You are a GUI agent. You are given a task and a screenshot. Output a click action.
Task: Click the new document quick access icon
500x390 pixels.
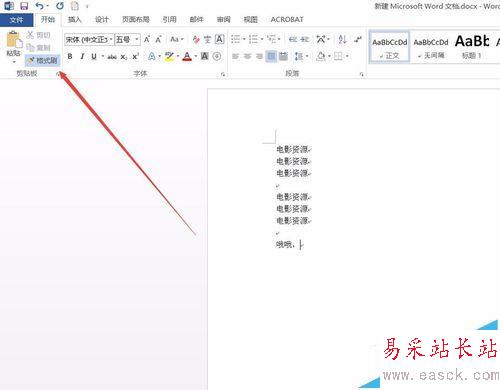pos(75,6)
